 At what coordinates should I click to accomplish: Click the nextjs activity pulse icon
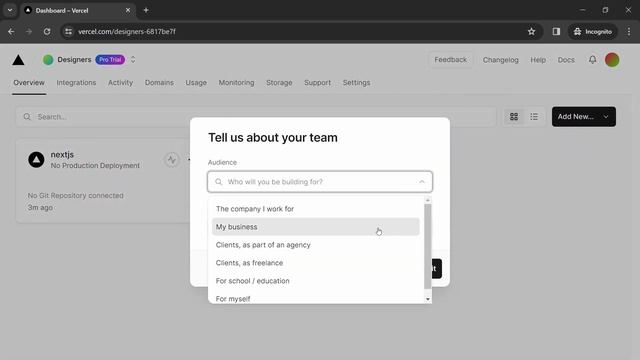click(x=172, y=160)
